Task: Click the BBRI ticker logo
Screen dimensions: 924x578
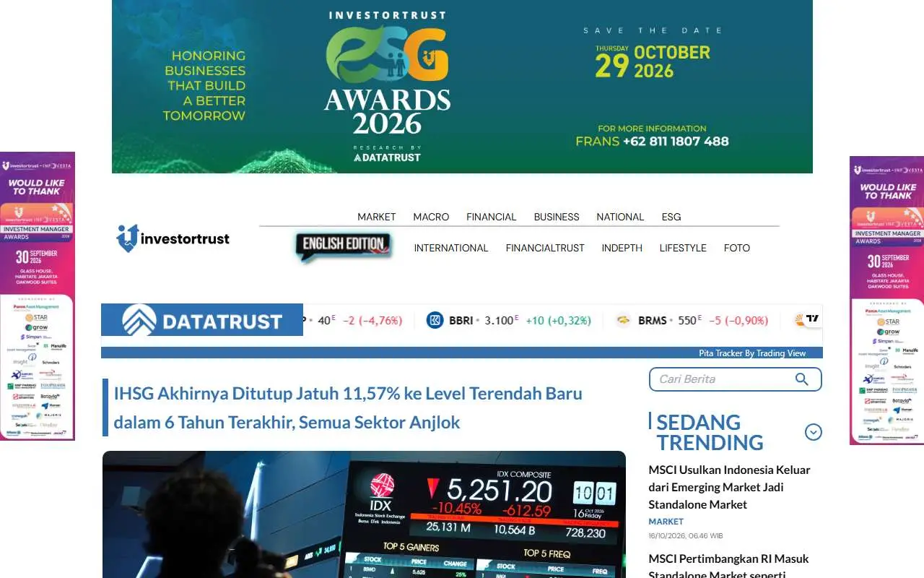Action: (435, 320)
